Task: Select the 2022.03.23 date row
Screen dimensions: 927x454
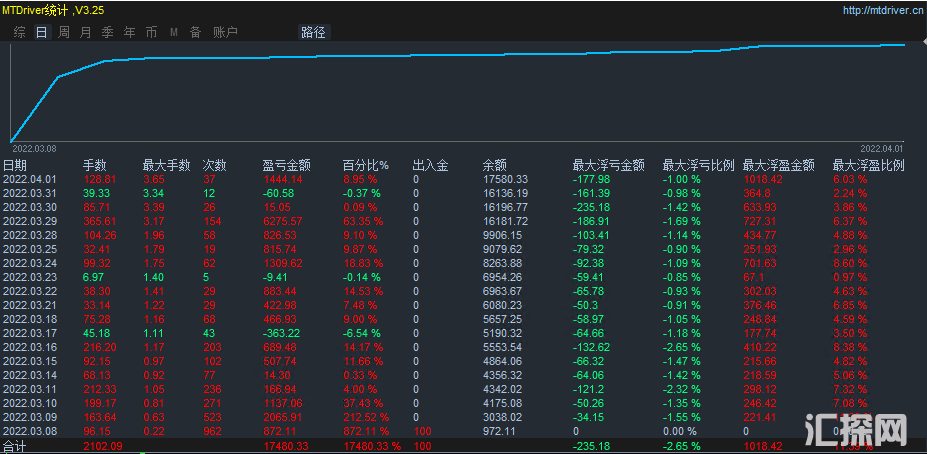Action: (x=30, y=277)
